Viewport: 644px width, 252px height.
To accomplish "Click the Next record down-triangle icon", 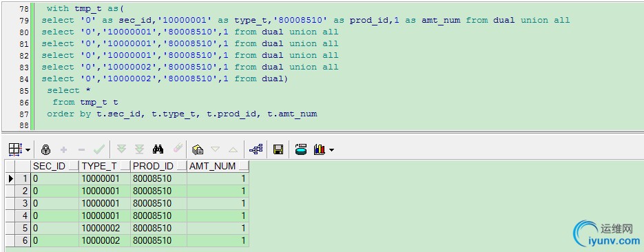I will coord(216,150).
